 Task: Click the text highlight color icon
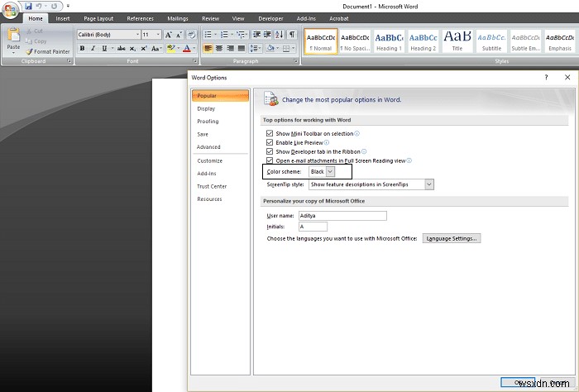click(x=170, y=49)
